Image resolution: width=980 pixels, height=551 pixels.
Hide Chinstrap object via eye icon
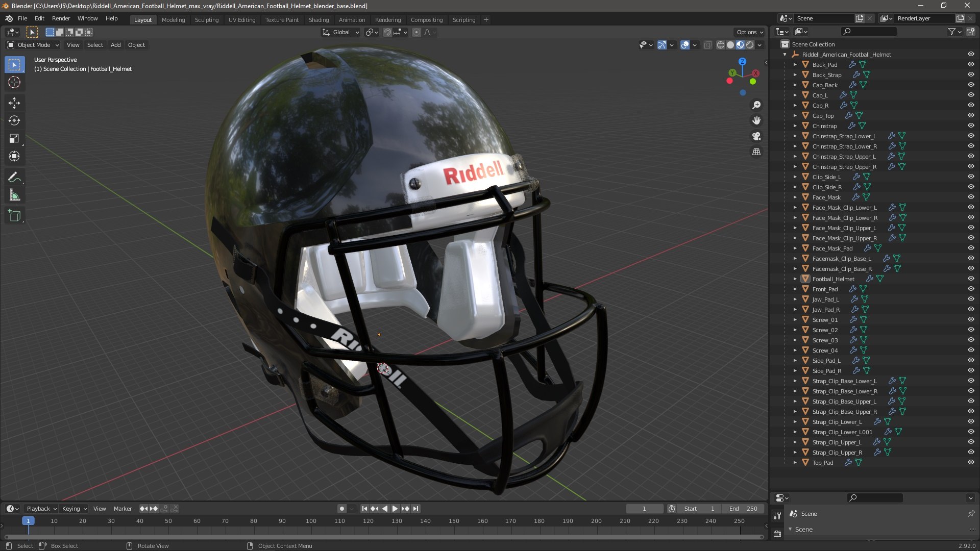tap(971, 126)
